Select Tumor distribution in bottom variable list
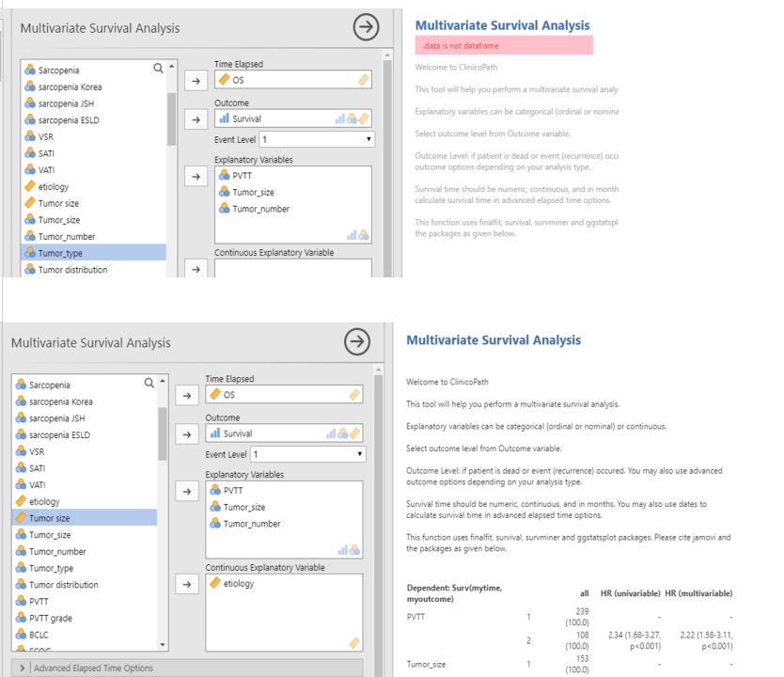The width and height of the screenshot is (784, 677). click(x=85, y=585)
